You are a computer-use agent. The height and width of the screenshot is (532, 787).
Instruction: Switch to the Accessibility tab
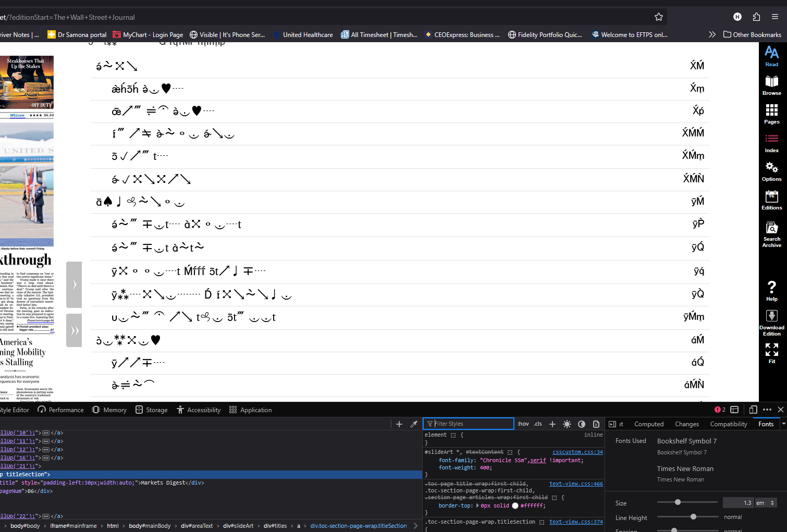[x=199, y=410]
